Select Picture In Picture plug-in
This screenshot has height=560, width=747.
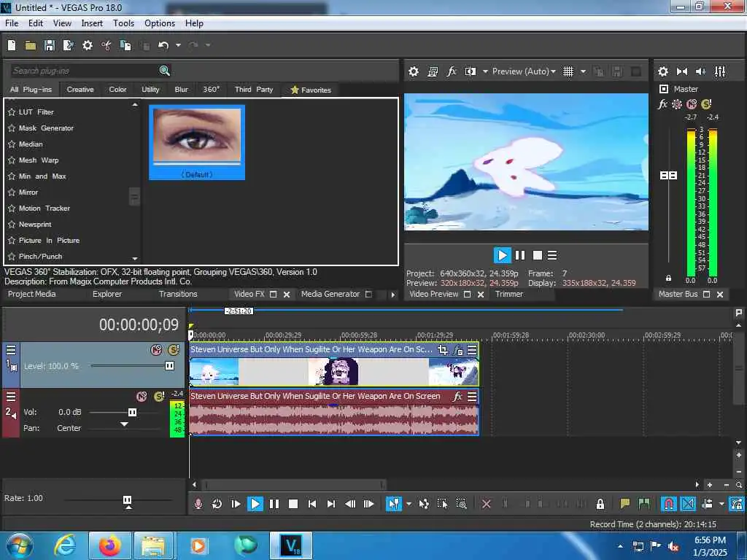tap(49, 241)
